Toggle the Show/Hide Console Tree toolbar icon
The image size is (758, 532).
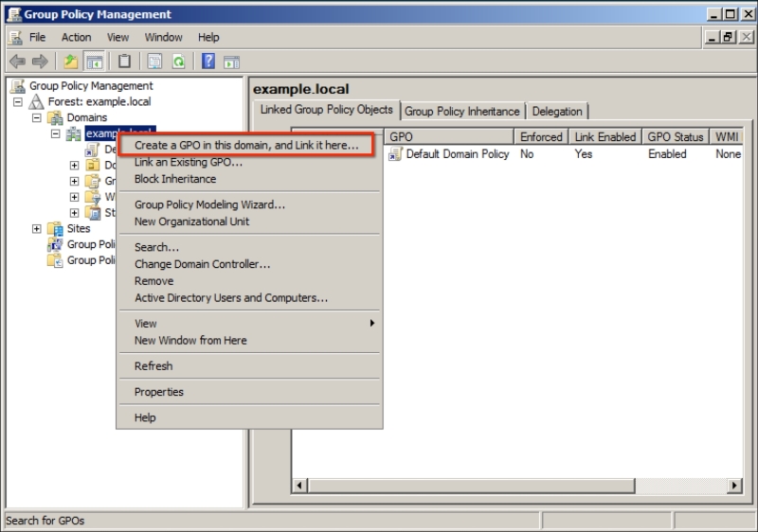point(95,62)
